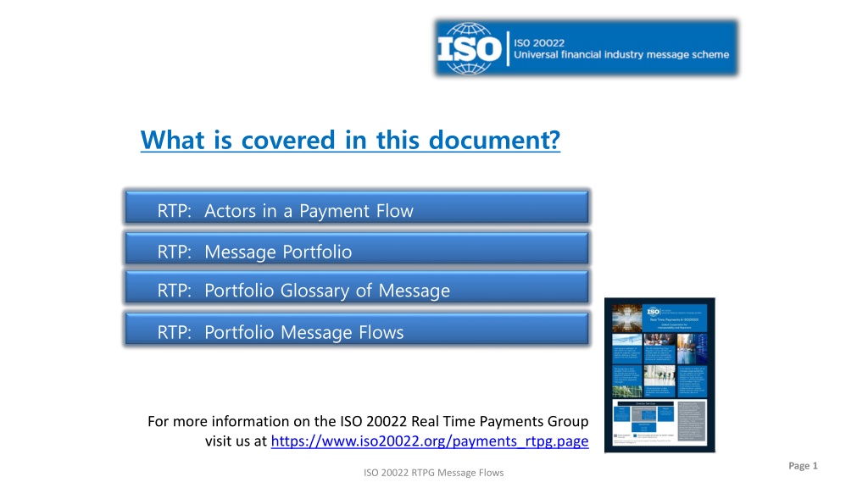Click the Real Time Payments & ISO20022 brochure title

[x=674, y=319]
